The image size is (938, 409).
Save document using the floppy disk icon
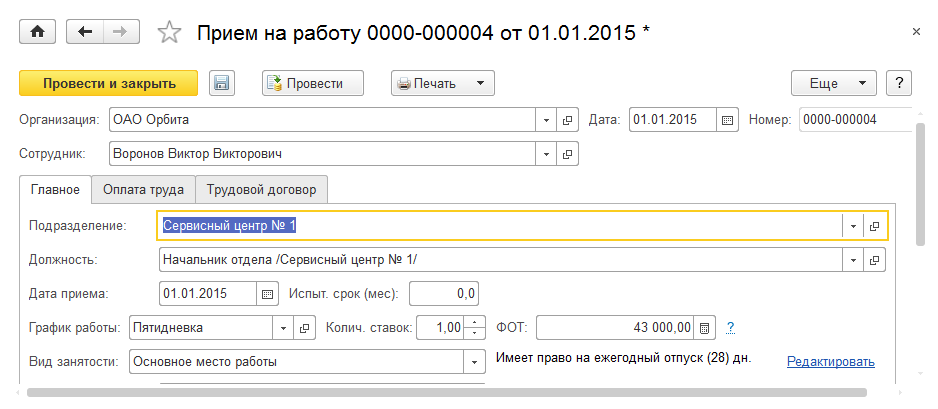coord(222,84)
